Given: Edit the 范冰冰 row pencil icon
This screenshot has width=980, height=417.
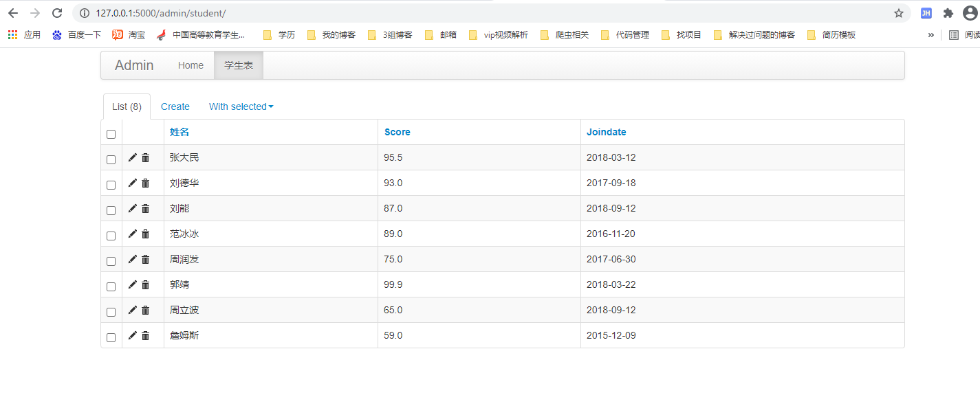Looking at the screenshot, I should tap(133, 234).
